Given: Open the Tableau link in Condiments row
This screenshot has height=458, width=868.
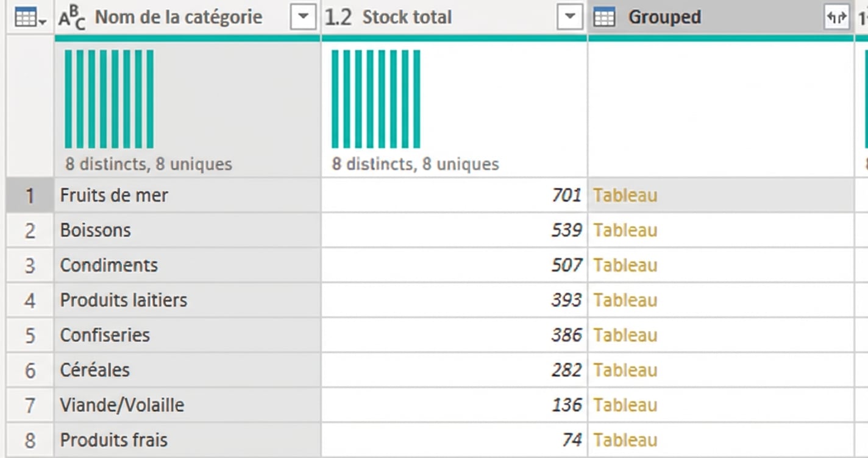Looking at the screenshot, I should 625,266.
